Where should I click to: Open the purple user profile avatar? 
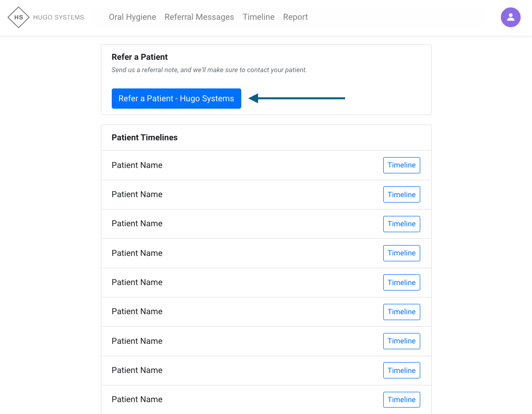pyautogui.click(x=510, y=17)
